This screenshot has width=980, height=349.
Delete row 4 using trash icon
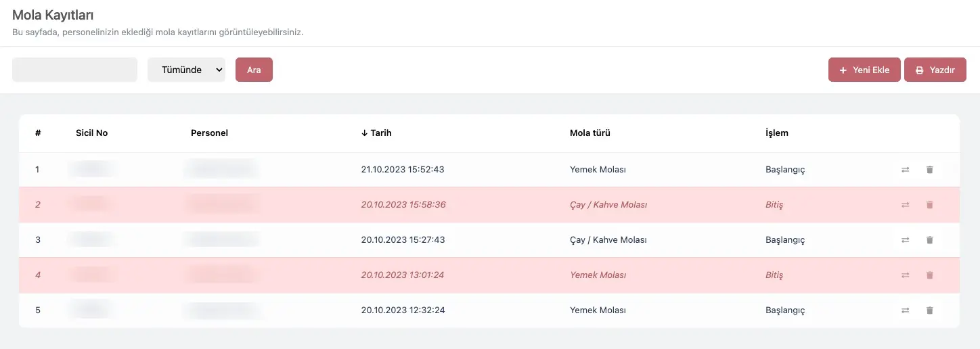(929, 275)
